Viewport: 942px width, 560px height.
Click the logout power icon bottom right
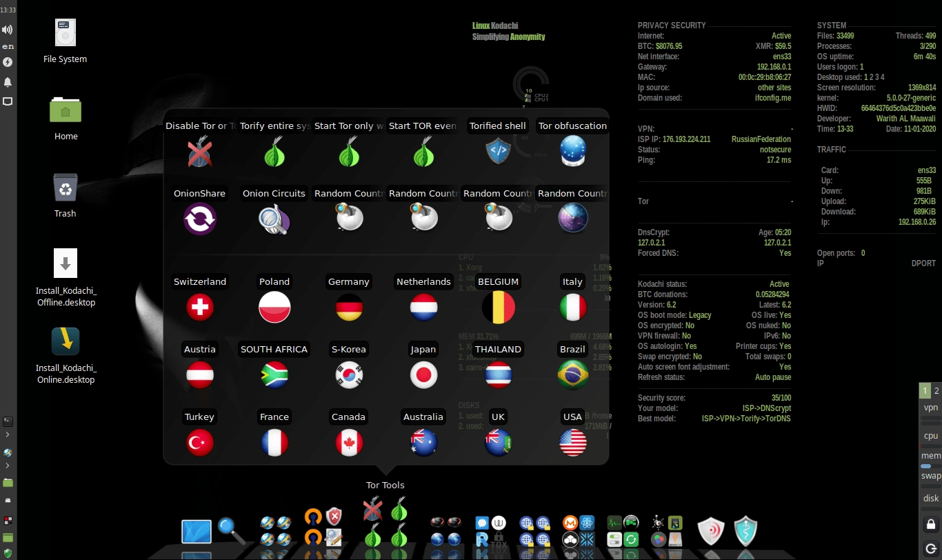tap(931, 549)
